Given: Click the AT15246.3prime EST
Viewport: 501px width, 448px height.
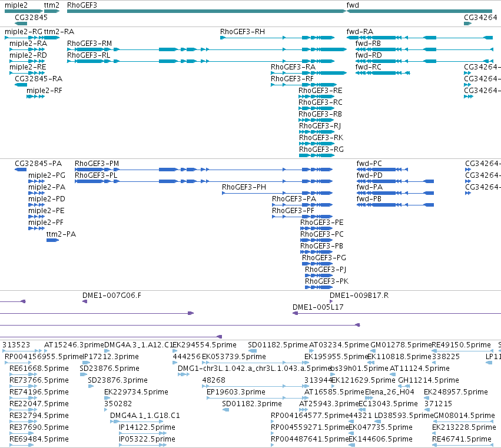Looking at the screenshot, I should click(x=46, y=351).
